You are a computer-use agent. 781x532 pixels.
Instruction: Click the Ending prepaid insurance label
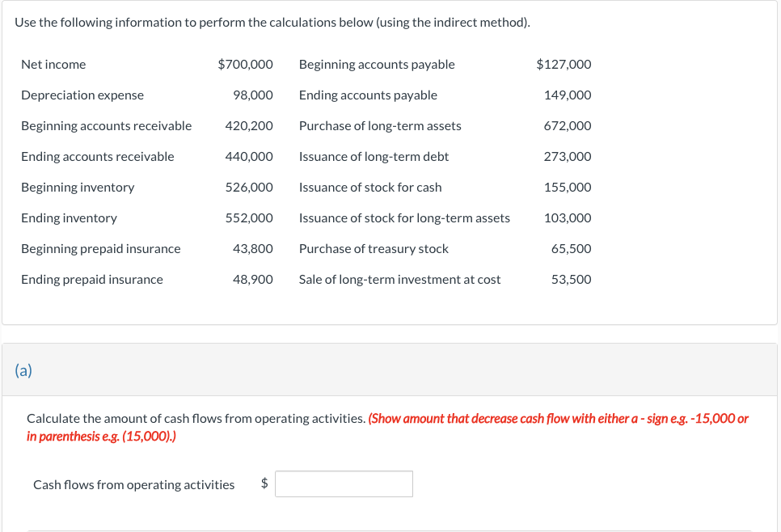(x=92, y=280)
